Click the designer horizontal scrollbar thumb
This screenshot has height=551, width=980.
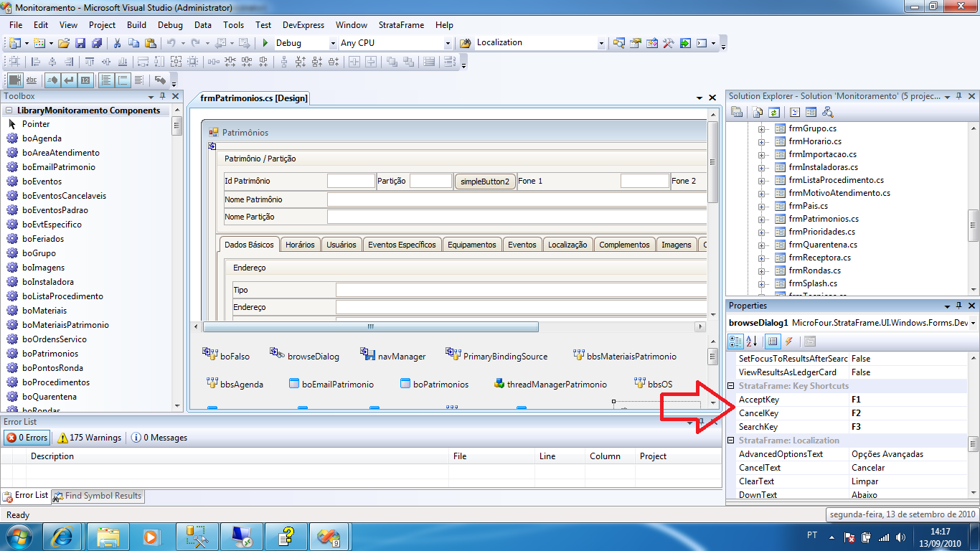coord(370,327)
